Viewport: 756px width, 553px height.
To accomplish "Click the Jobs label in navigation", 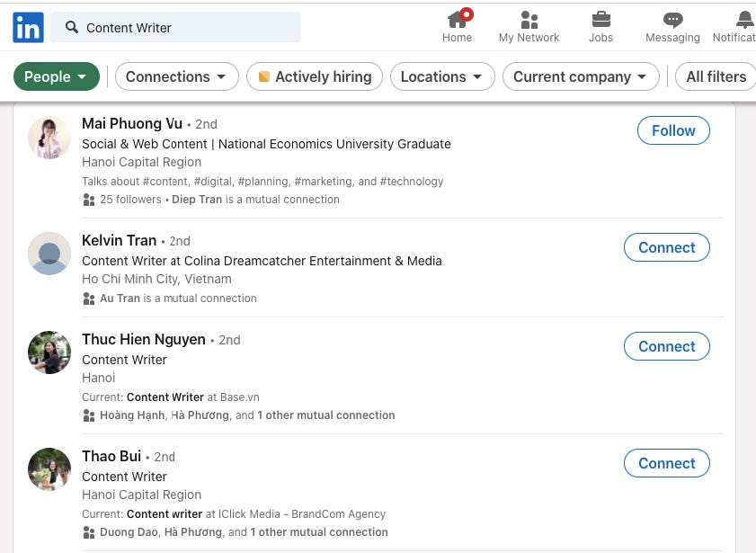I will (x=600, y=38).
